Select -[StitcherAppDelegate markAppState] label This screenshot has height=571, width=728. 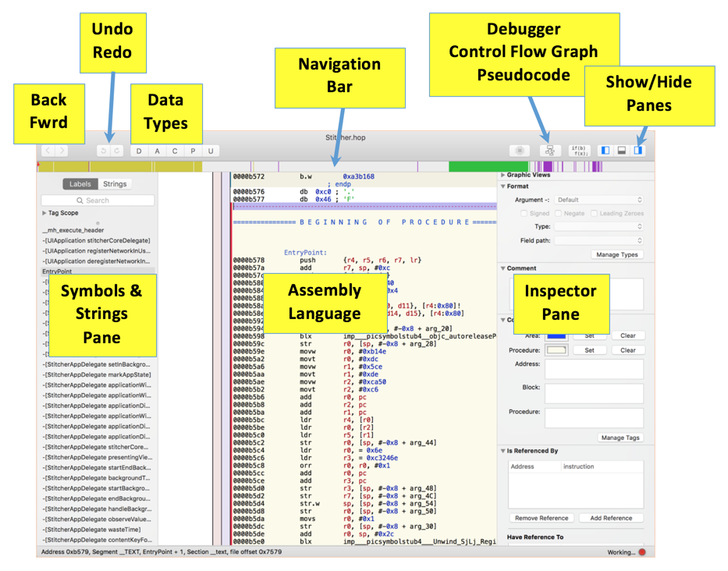(97, 374)
